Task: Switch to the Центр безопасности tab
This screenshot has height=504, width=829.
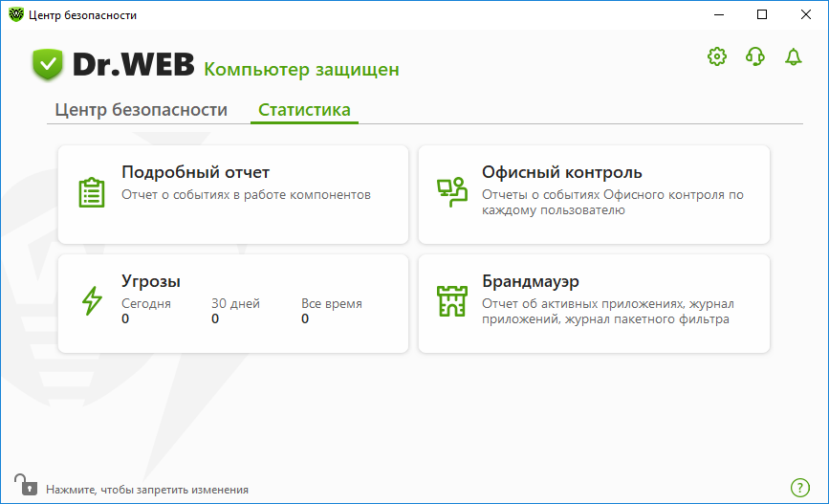Action: [142, 109]
